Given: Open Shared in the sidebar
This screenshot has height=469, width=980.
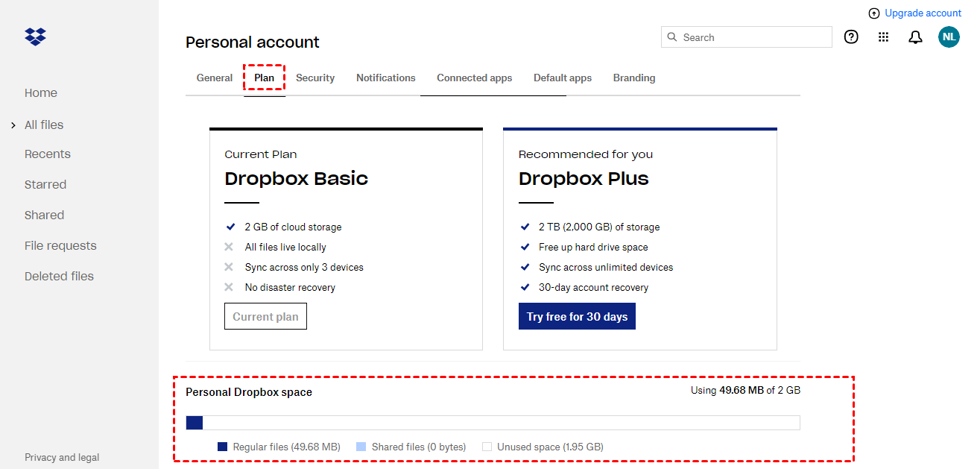Looking at the screenshot, I should pos(45,215).
